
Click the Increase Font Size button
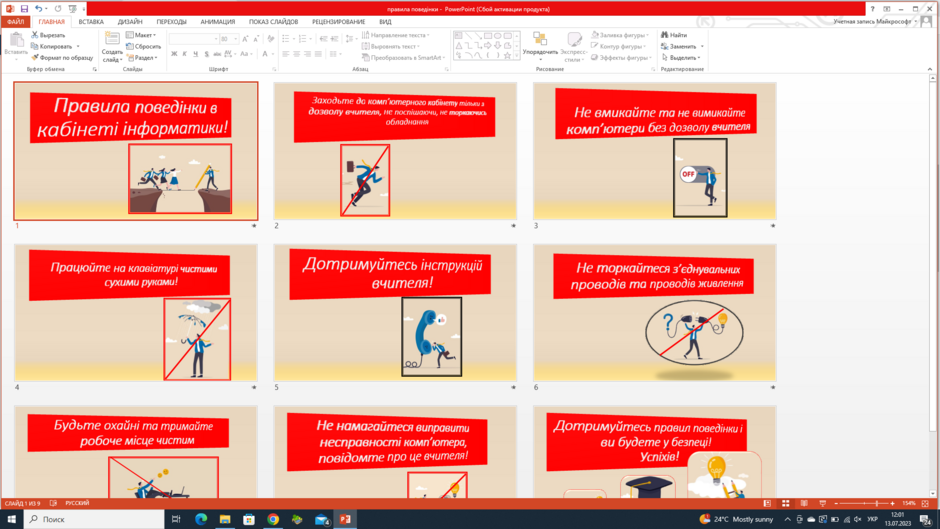pyautogui.click(x=245, y=39)
